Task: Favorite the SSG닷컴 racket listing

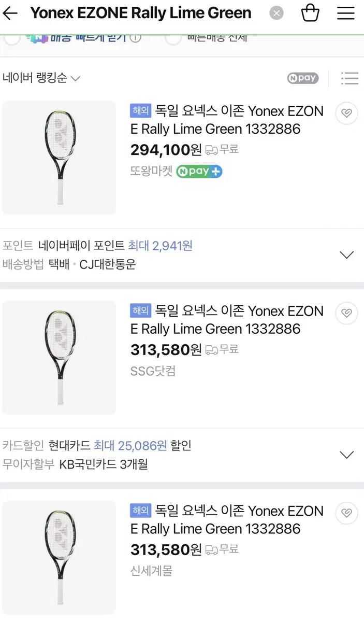Action: [x=346, y=313]
